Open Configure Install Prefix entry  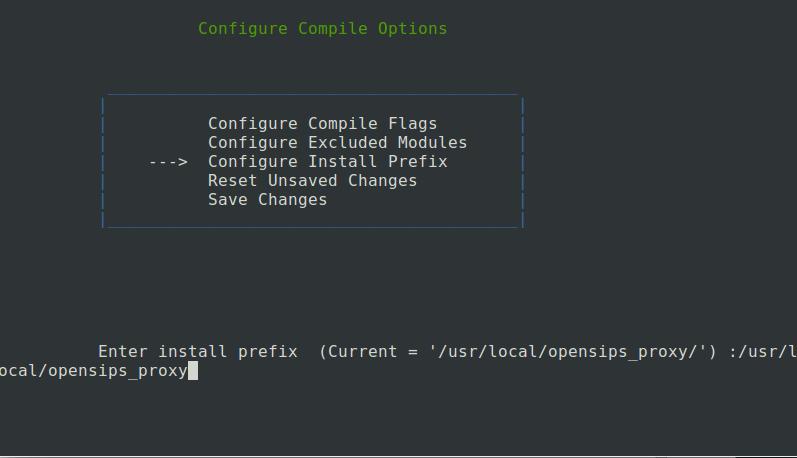tap(327, 162)
